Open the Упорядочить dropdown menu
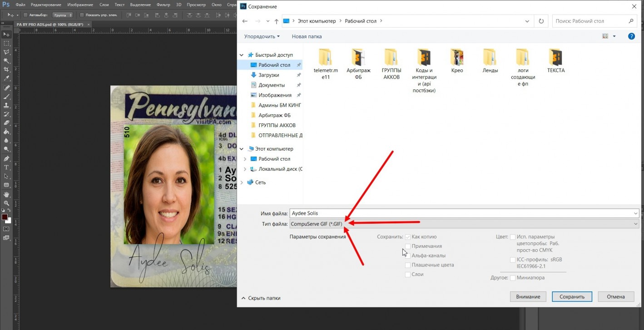Screen dimensions: 644x330 click(262, 36)
